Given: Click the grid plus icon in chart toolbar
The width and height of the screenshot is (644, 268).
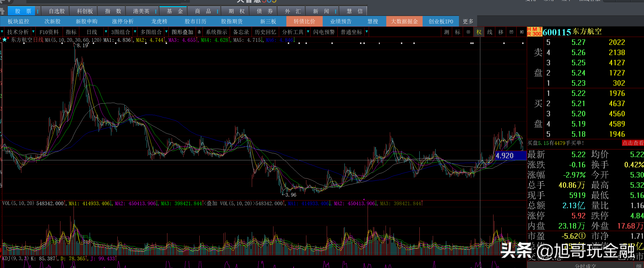Looking at the screenshot, I should tap(468, 32).
